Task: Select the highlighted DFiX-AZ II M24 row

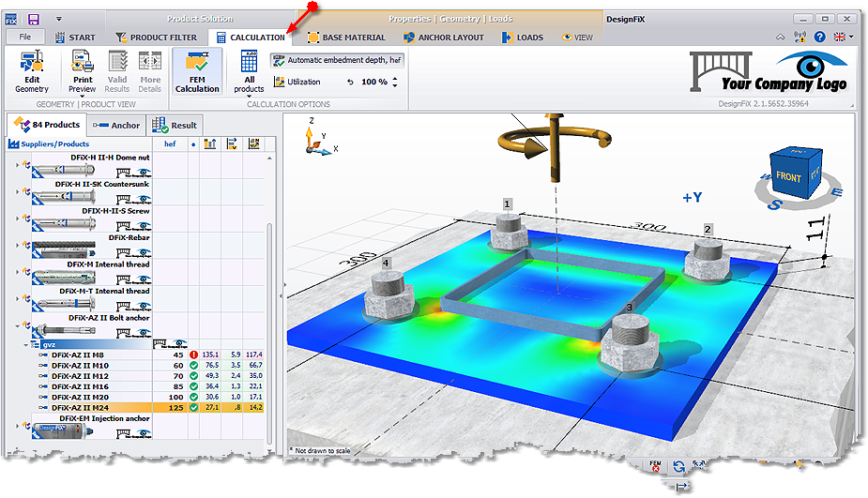Action: (x=150, y=407)
